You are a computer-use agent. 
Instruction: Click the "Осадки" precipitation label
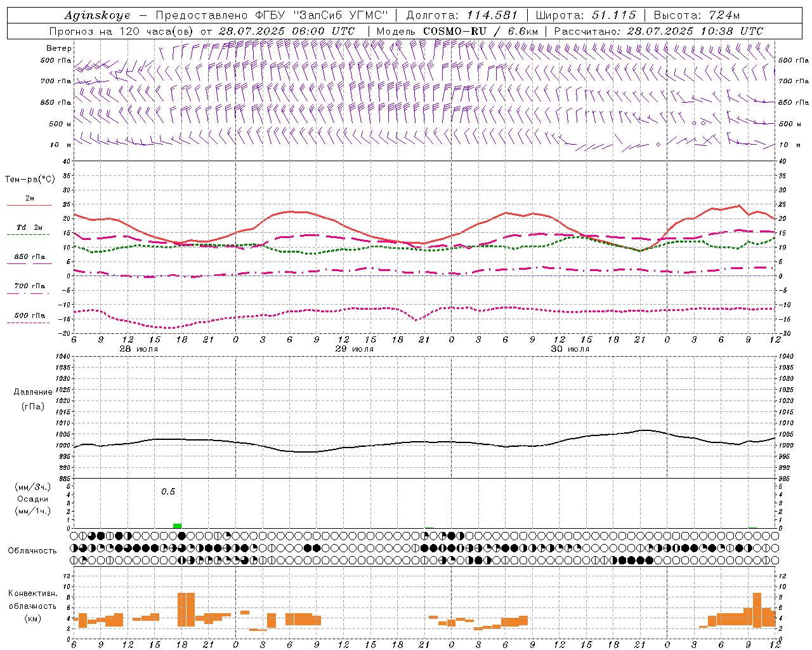32,499
